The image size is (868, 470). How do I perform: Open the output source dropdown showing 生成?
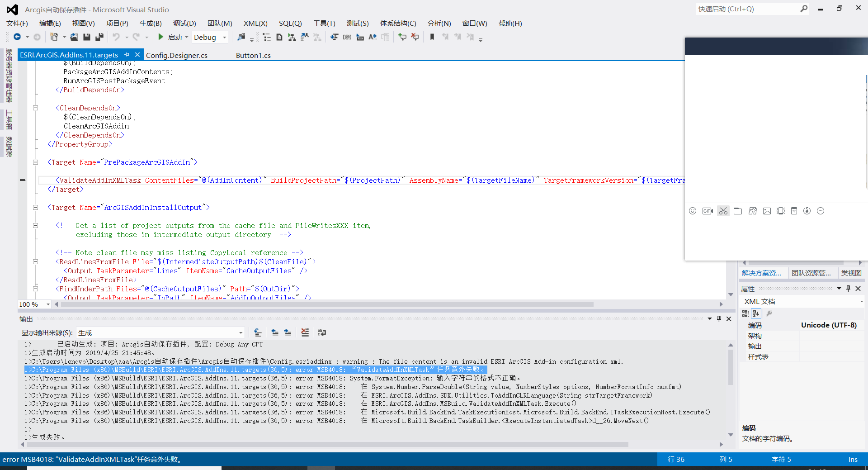pyautogui.click(x=241, y=333)
